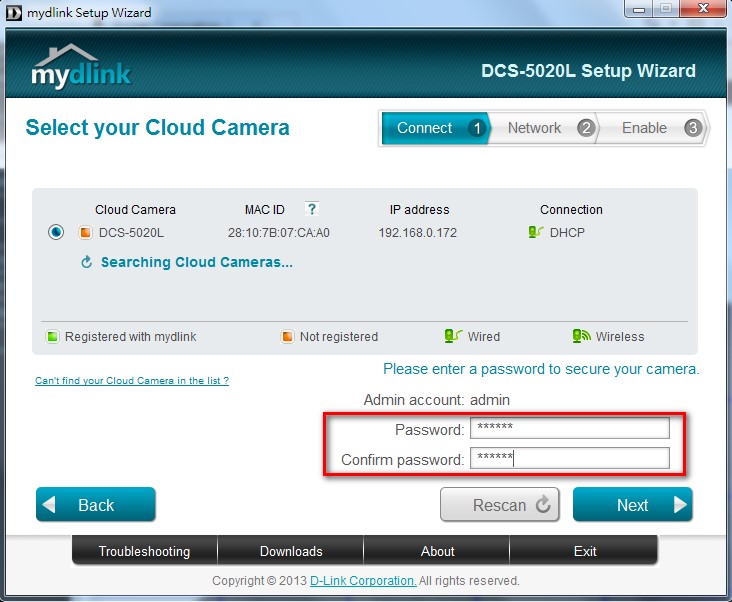Click the green Registered with mydlink legend icon
The image size is (732, 602).
[x=52, y=336]
